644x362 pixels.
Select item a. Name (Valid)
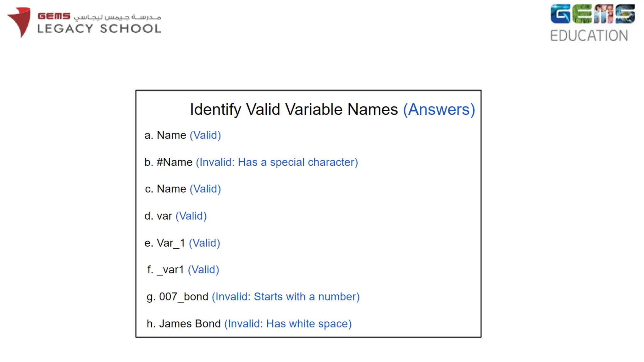tap(183, 135)
